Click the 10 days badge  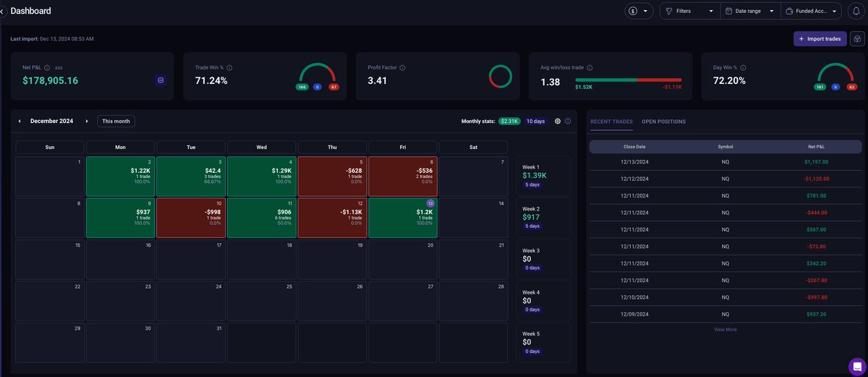(535, 121)
